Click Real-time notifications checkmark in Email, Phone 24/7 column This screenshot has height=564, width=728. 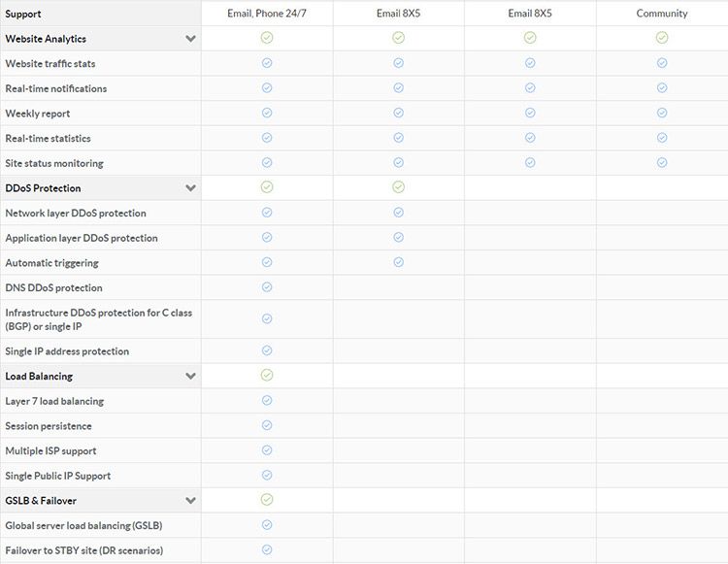(267, 87)
